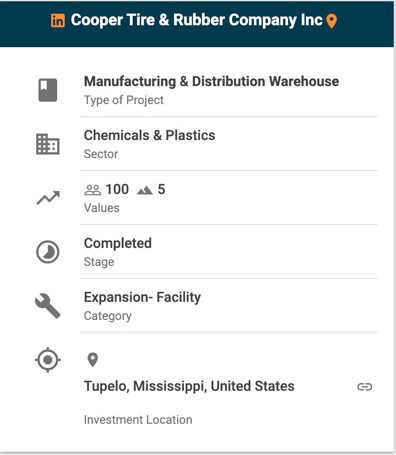Click Tupelo, Mississippi, United States location

[x=189, y=386]
